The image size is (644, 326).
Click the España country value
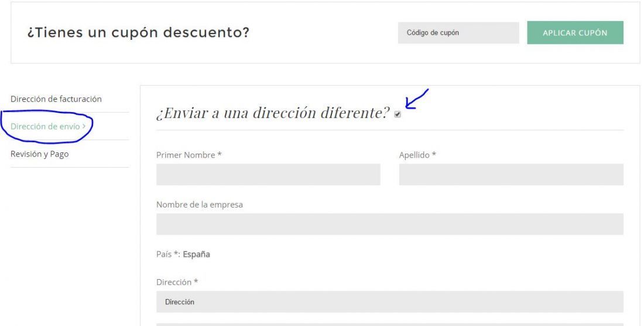point(196,254)
